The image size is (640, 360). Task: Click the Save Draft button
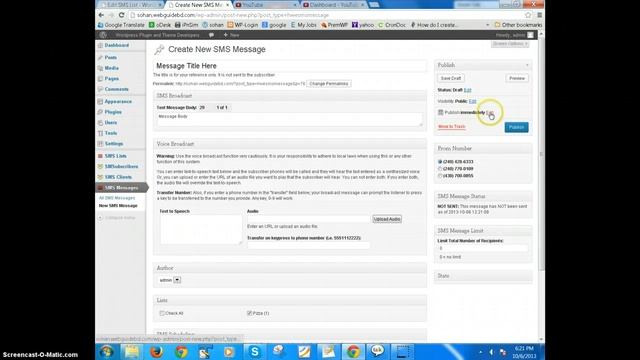(451, 78)
